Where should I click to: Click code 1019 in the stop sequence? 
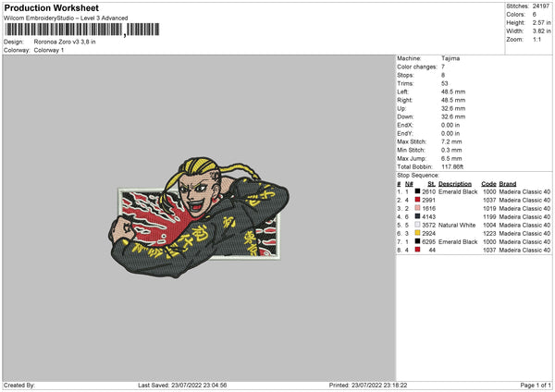tap(489, 208)
